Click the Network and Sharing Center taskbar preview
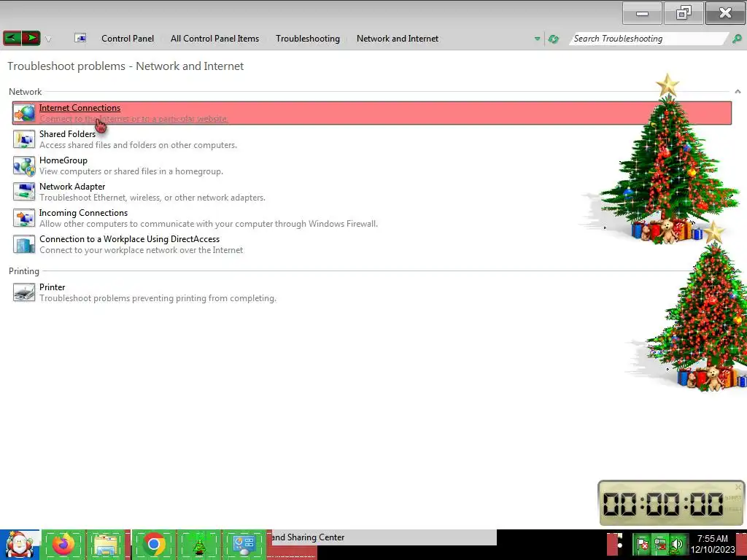Viewport: 747px width, 560px height. pyautogui.click(x=384, y=537)
